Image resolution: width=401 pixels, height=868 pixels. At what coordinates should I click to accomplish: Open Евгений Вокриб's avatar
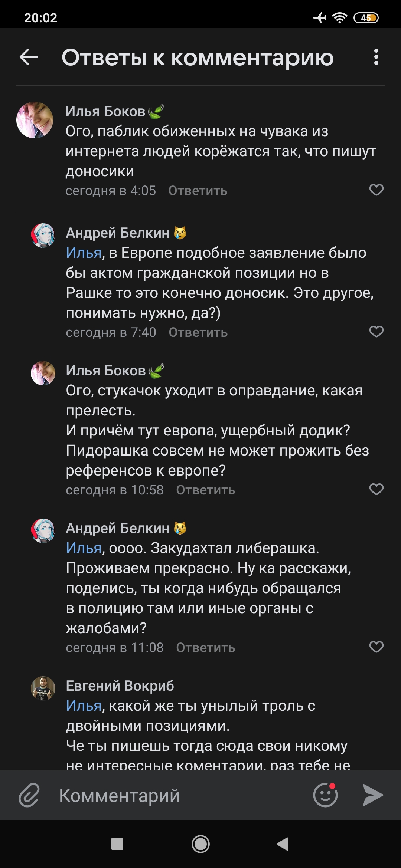43,688
